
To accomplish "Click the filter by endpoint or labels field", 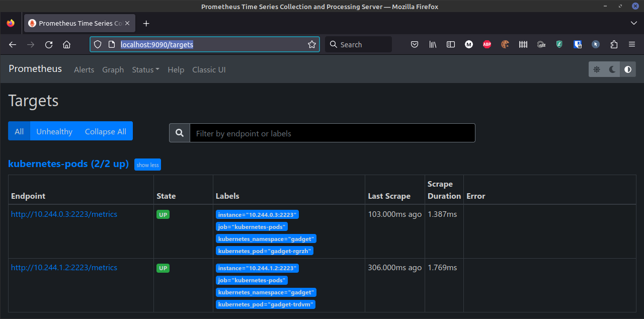I will click(x=332, y=133).
